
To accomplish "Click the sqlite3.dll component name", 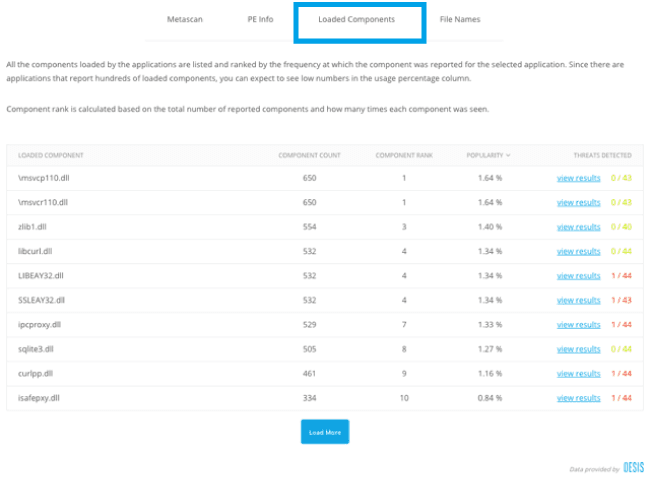I will 36,349.
